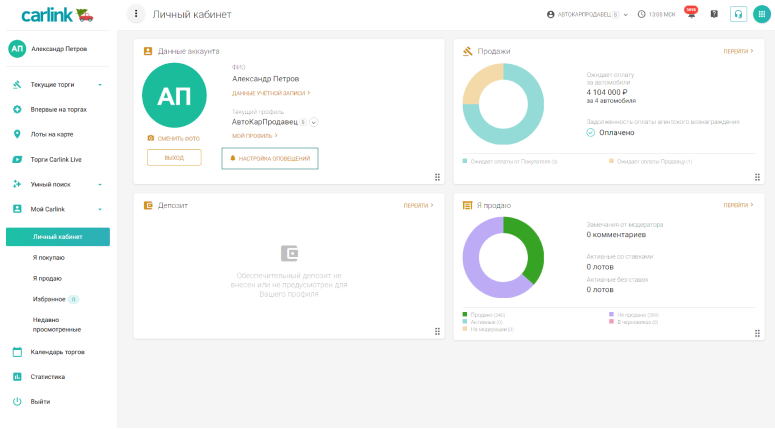
Task: Click the Настройка оповещений button
Action: (269, 158)
